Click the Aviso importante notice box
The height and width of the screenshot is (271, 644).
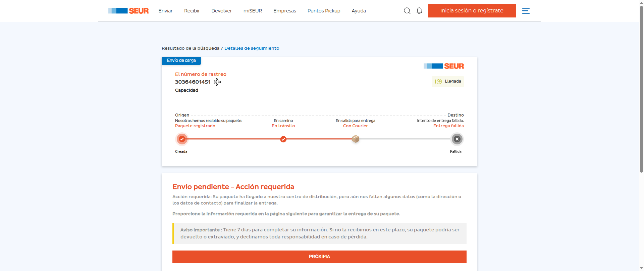[319, 233]
